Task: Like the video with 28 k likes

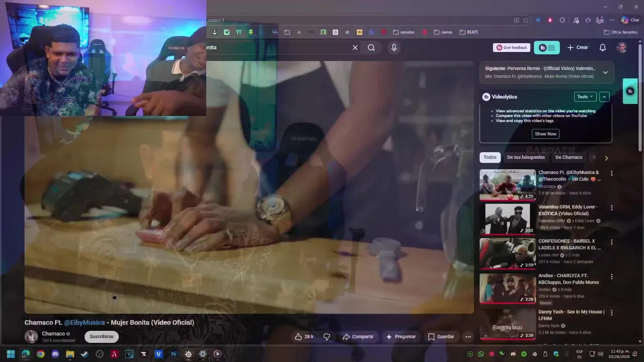Action: [x=304, y=337]
